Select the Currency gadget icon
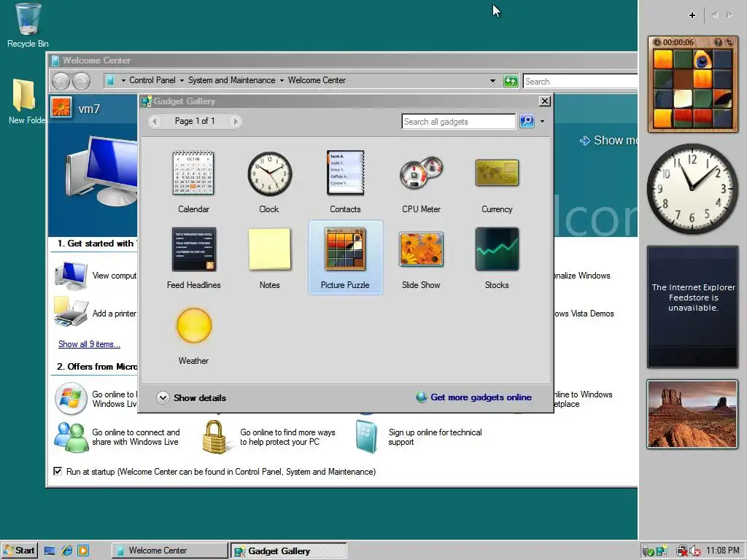 coord(497,173)
